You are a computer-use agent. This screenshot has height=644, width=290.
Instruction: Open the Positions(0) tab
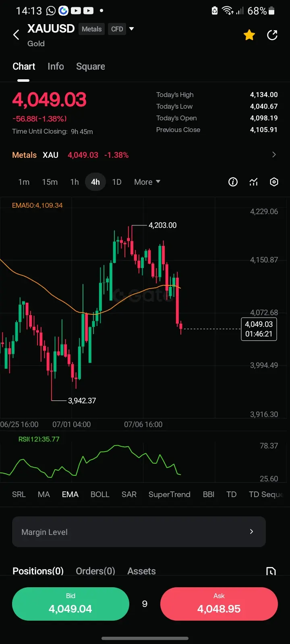coord(38,571)
